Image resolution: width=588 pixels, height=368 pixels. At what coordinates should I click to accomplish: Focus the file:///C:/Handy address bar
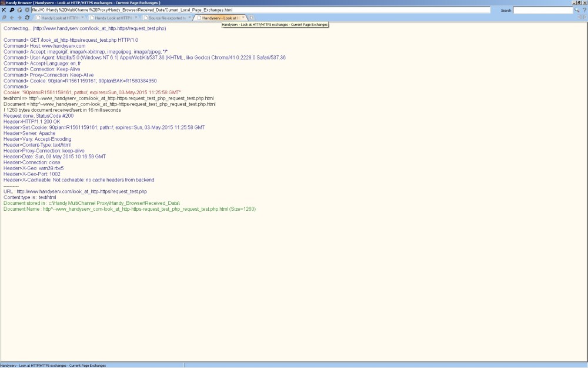pyautogui.click(x=260, y=10)
